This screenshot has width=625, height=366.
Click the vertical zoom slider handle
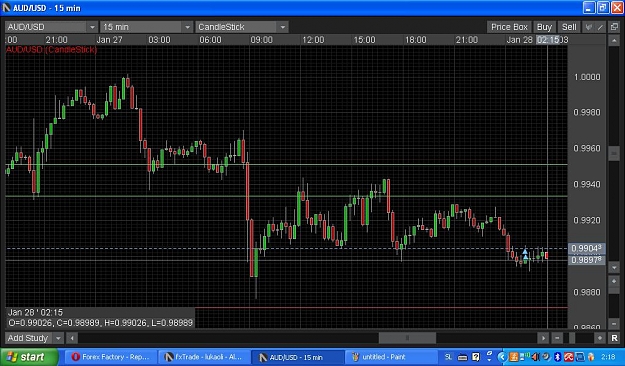point(614,290)
